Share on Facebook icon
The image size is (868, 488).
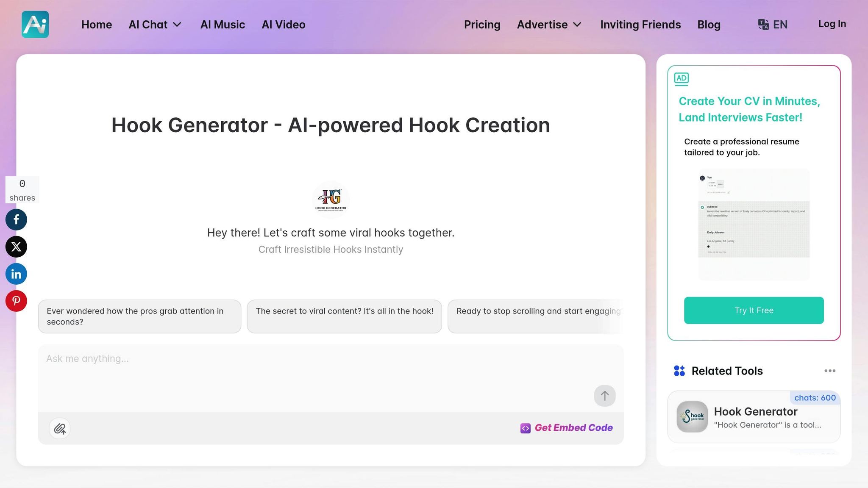(16, 219)
